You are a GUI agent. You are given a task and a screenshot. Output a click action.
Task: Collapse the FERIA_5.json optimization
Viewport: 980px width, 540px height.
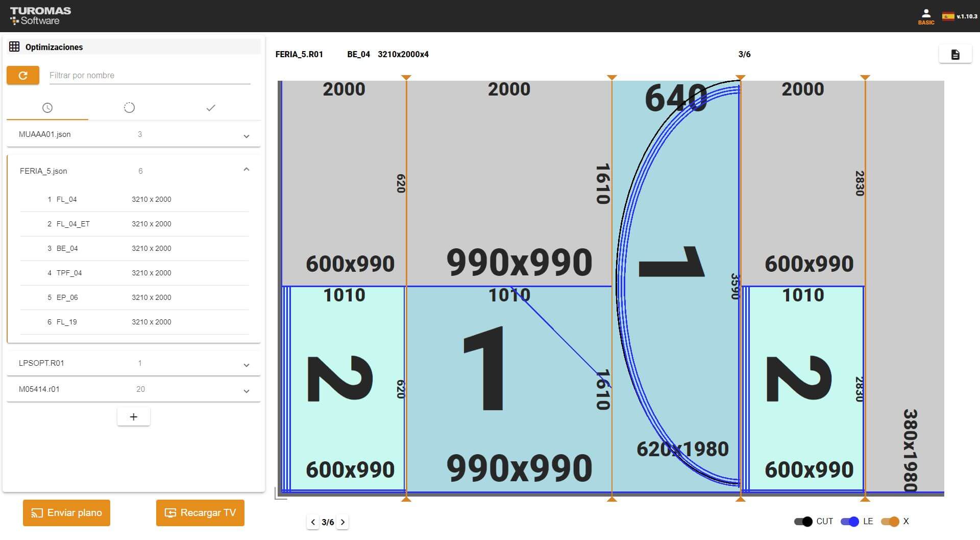pos(246,170)
